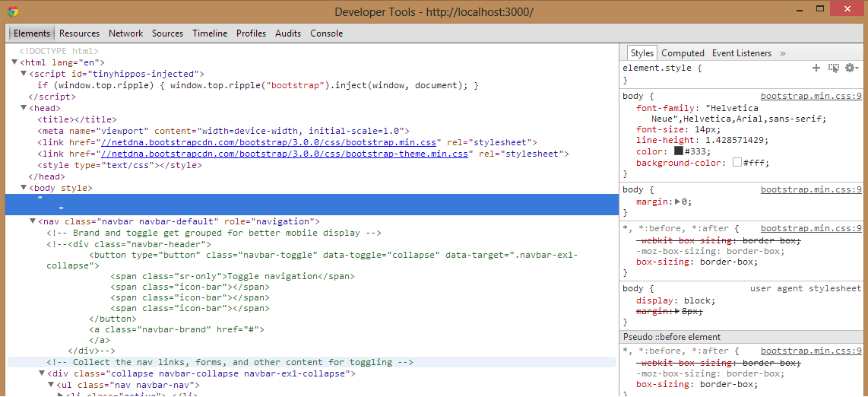Viewport: 868px width, 397px height.
Task: Click the span sr-only Toggle navigation line
Action: [233, 276]
